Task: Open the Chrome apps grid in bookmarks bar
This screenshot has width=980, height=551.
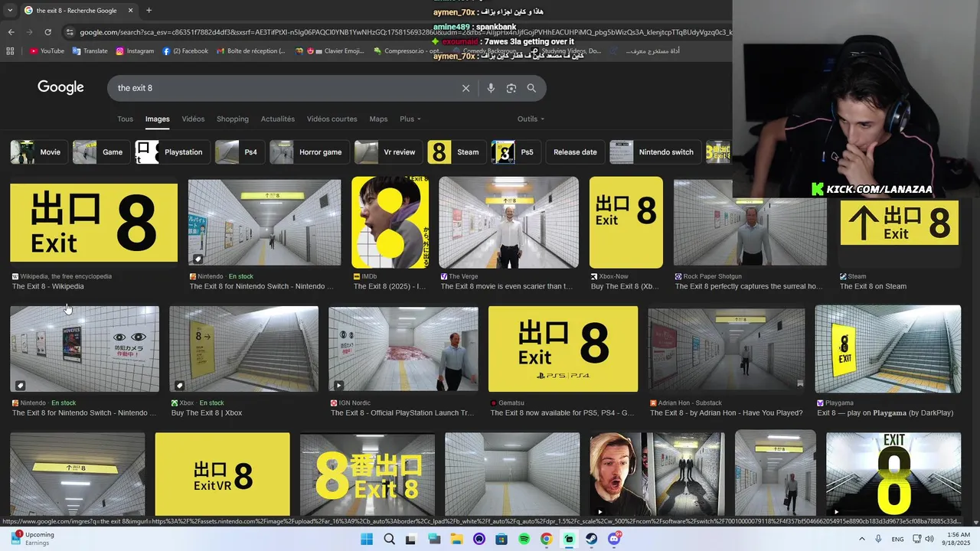Action: pos(10,51)
